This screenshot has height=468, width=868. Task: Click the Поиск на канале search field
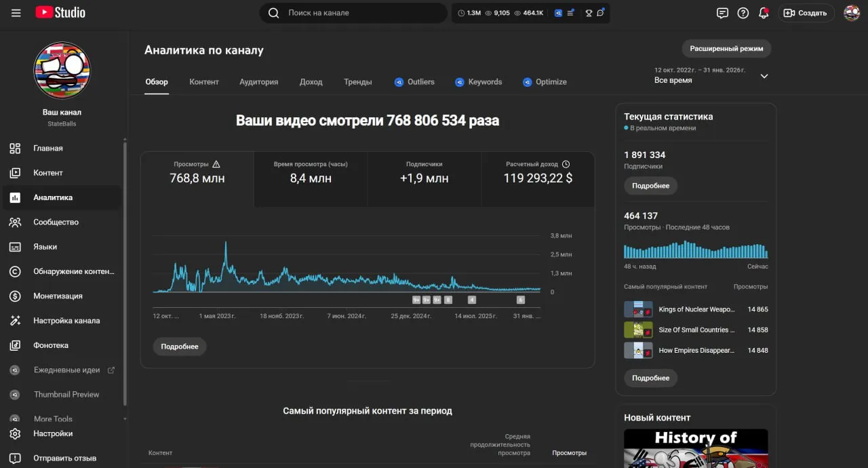(x=353, y=13)
